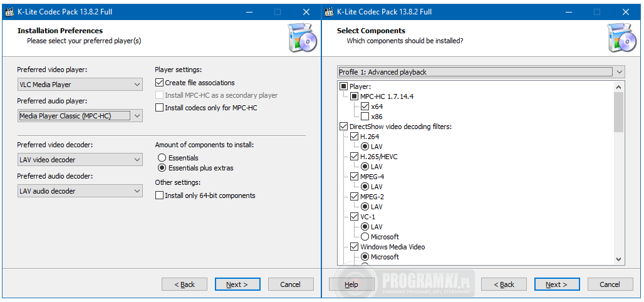This screenshot has height=302, width=644.
Task: Uncheck the MPEG-4 decoder
Action: pyautogui.click(x=354, y=177)
